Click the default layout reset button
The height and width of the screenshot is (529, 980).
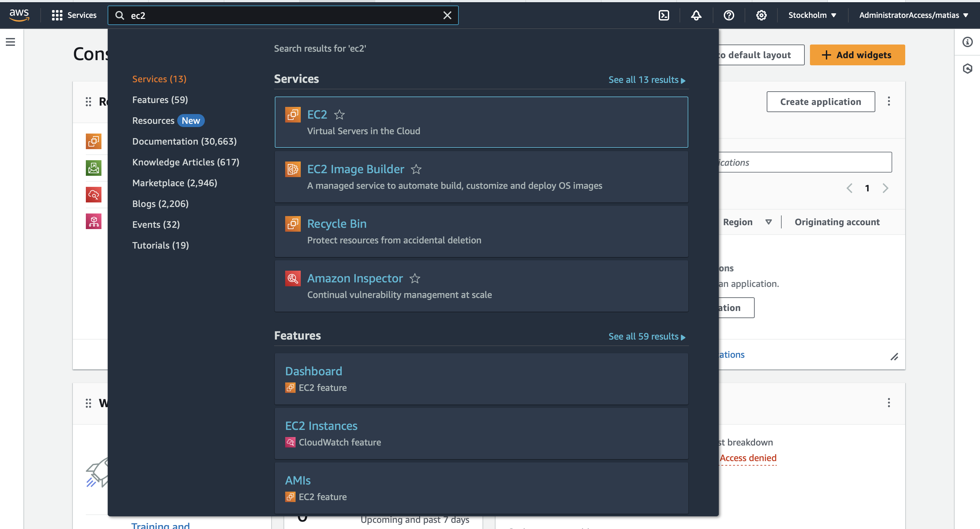pos(761,55)
